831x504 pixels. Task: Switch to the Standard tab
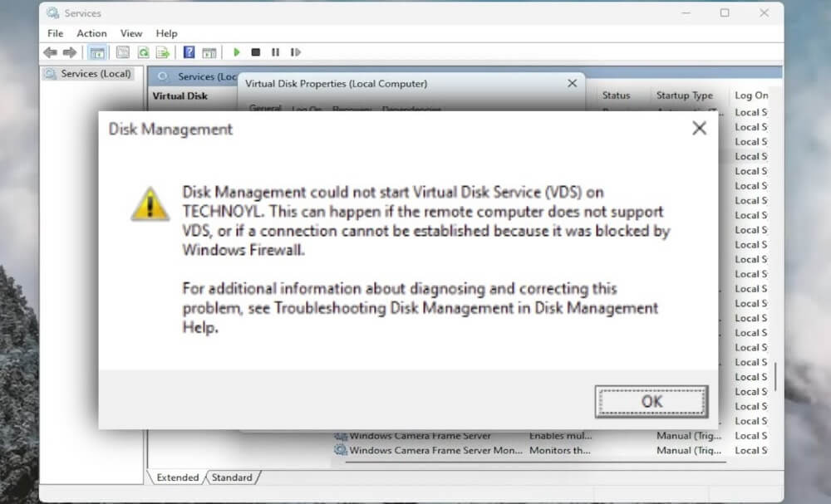pos(233,477)
